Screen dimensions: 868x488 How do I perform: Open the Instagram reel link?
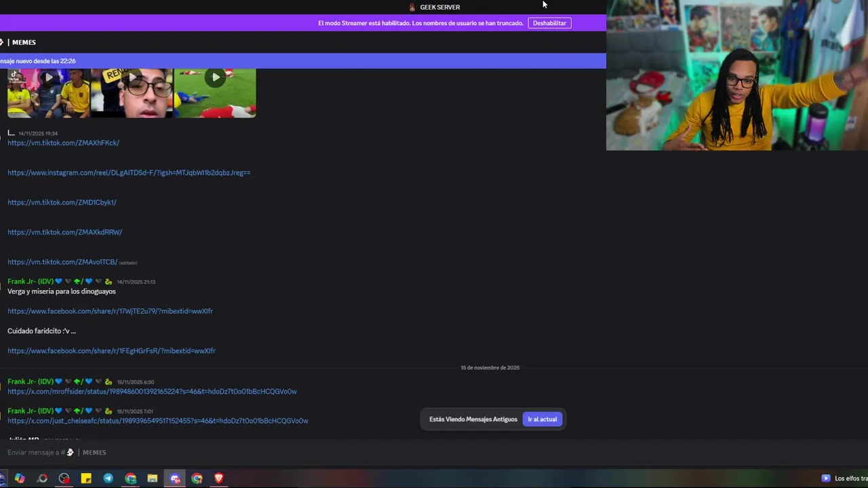(x=129, y=173)
